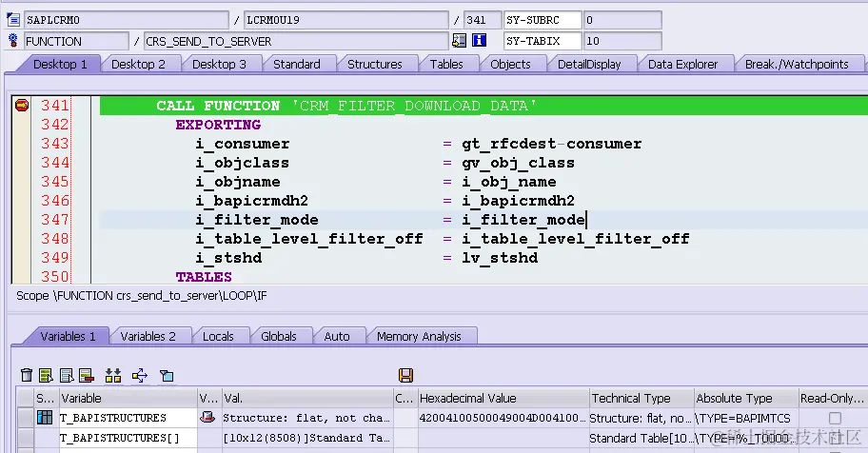The image size is (868, 453).
Task: Click the highlighted CALL FUNCTION code line
Action: tap(483, 106)
